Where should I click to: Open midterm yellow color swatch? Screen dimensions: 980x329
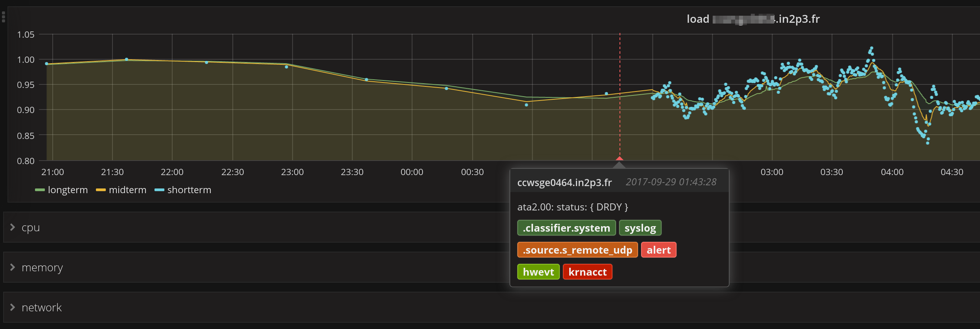point(101,190)
